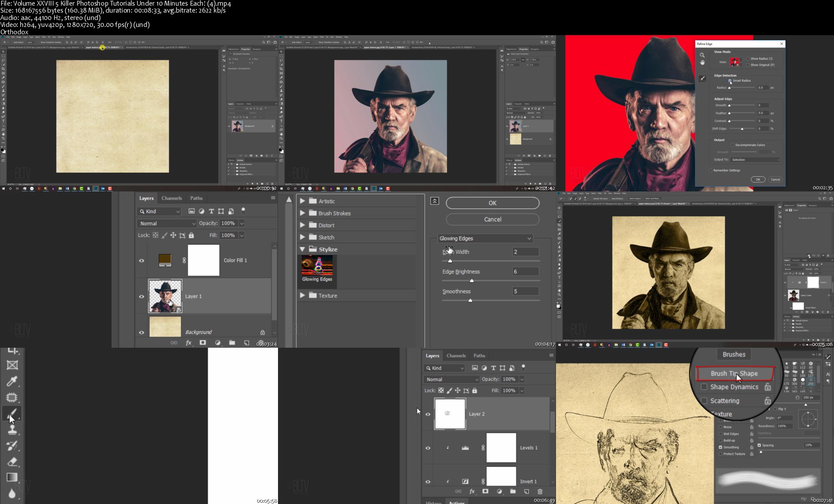Click the lock icon next to Shape Dynamics
This screenshot has height=504, width=834.
(x=768, y=387)
